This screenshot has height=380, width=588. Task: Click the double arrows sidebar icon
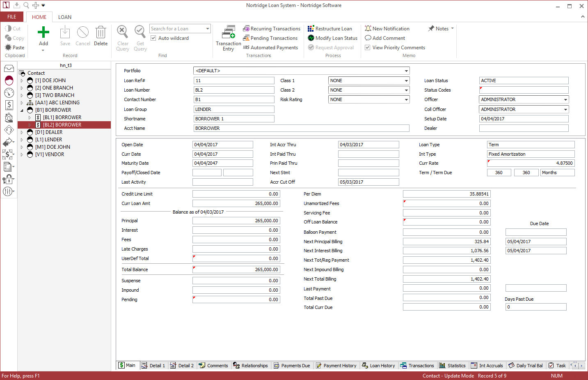pyautogui.click(x=9, y=142)
